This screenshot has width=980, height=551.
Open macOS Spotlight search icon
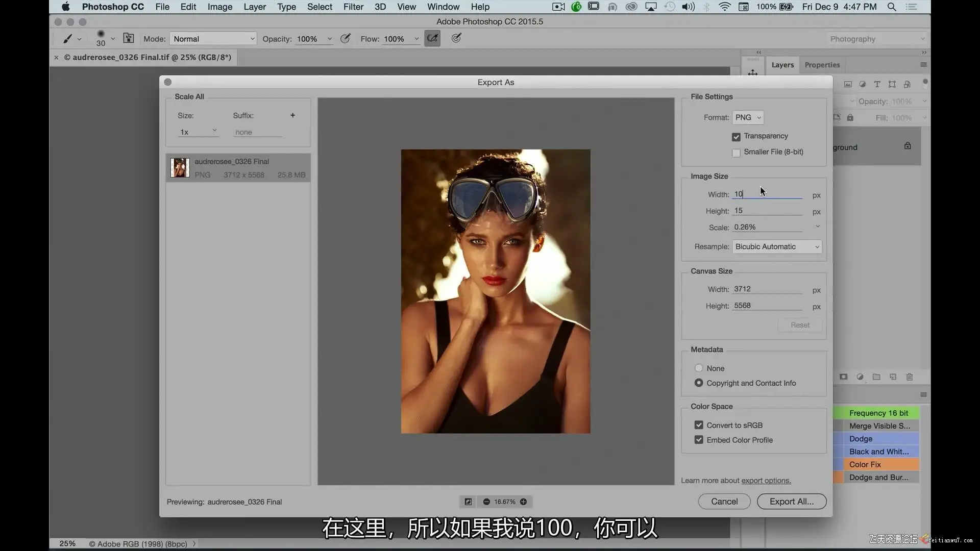point(891,7)
